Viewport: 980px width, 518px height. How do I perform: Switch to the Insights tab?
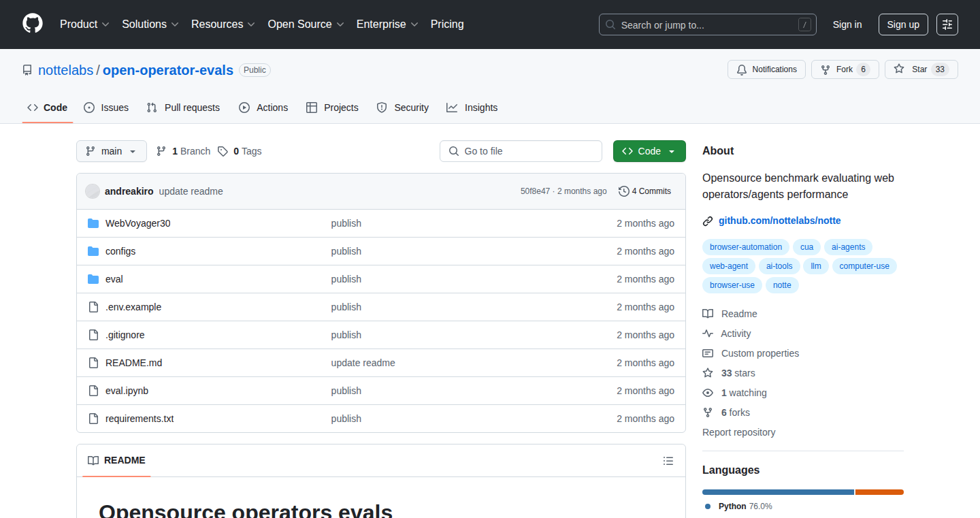pyautogui.click(x=472, y=108)
